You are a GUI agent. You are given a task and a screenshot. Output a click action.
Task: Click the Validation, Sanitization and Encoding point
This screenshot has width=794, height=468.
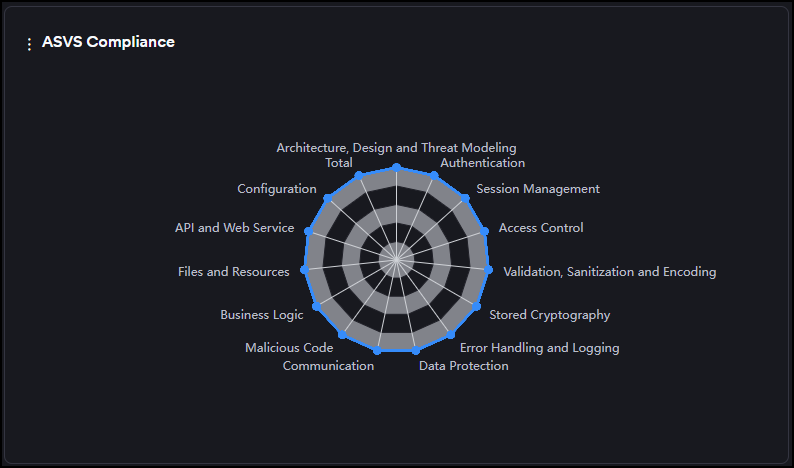(489, 270)
